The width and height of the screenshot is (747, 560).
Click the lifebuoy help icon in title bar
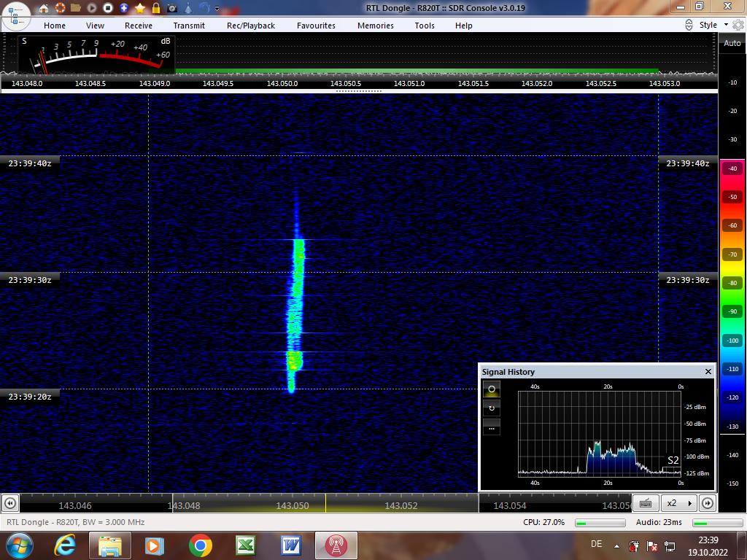click(x=60, y=7)
